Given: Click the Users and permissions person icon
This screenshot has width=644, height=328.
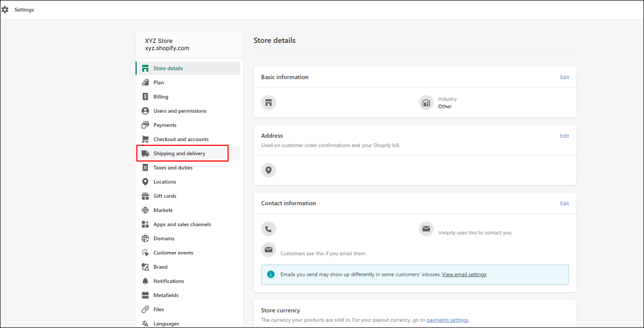Looking at the screenshot, I should coord(145,111).
